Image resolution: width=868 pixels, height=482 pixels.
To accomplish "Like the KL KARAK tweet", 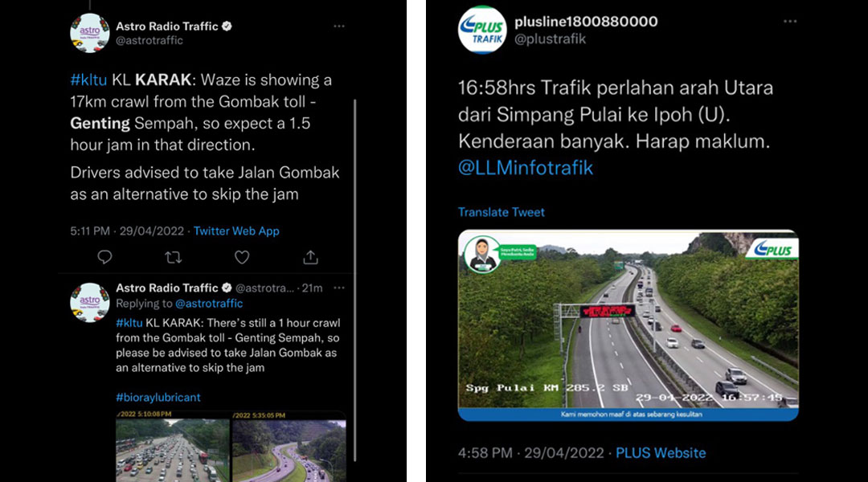I will click(x=242, y=257).
